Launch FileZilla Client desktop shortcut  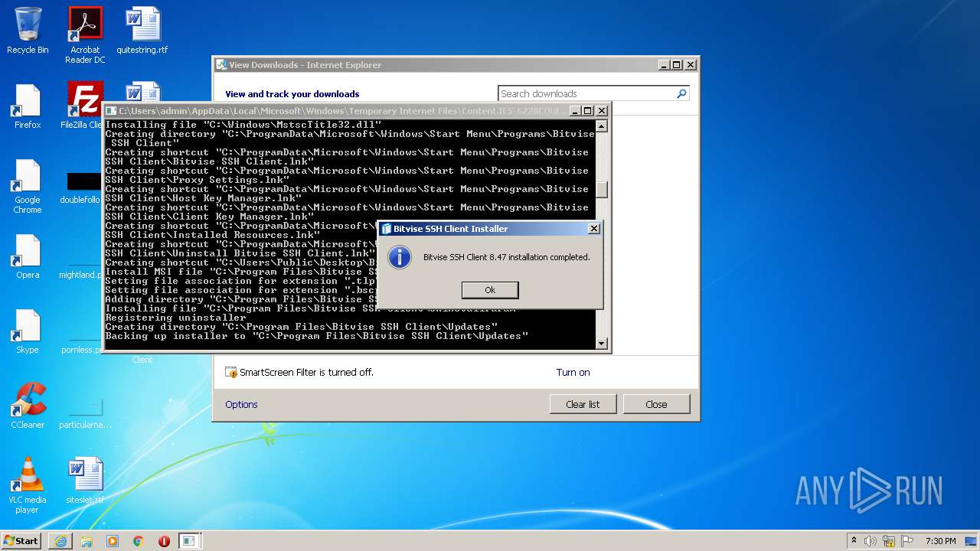[83, 106]
